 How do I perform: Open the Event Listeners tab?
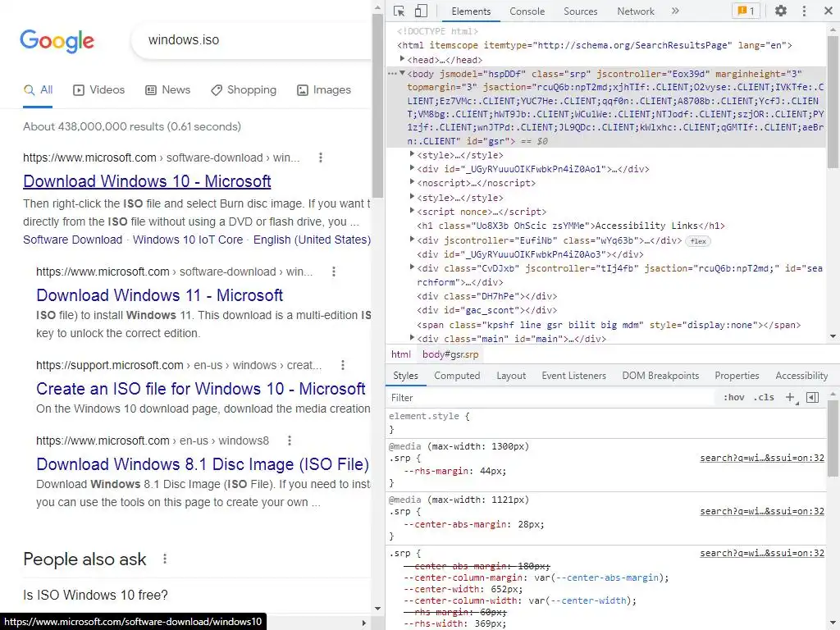[x=573, y=376]
